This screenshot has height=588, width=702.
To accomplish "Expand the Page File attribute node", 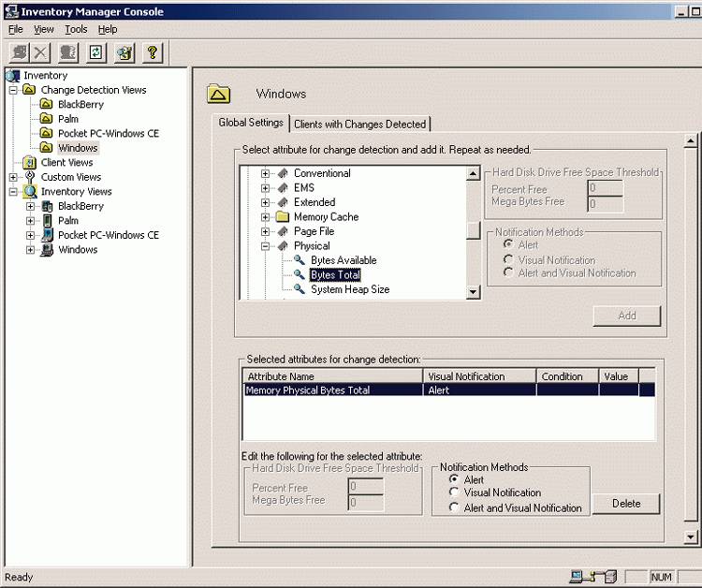I will [265, 231].
